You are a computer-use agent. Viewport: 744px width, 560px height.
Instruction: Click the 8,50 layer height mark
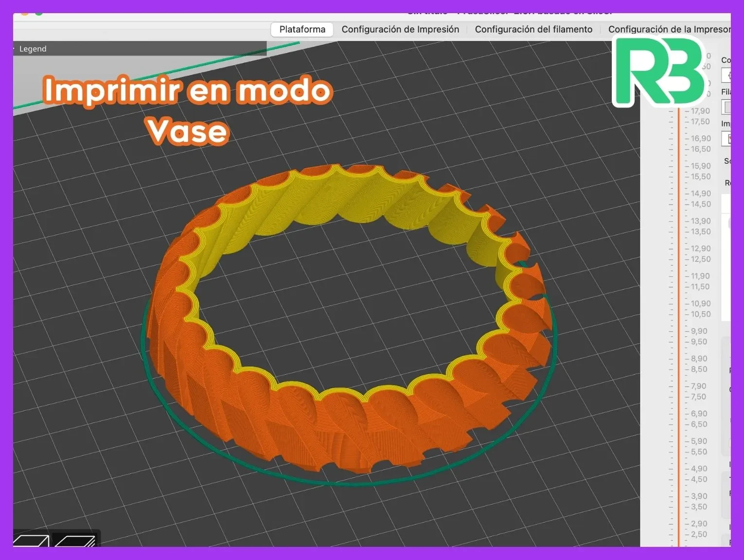pos(699,369)
